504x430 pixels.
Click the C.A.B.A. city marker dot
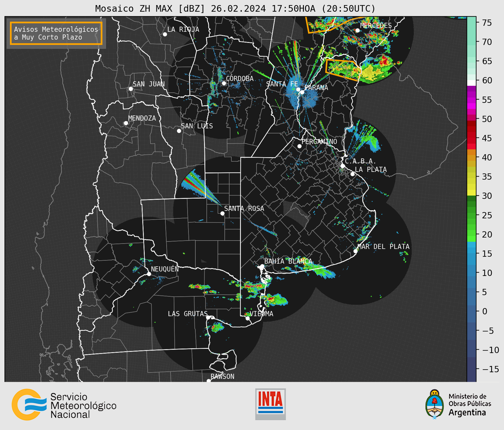[x=343, y=166]
